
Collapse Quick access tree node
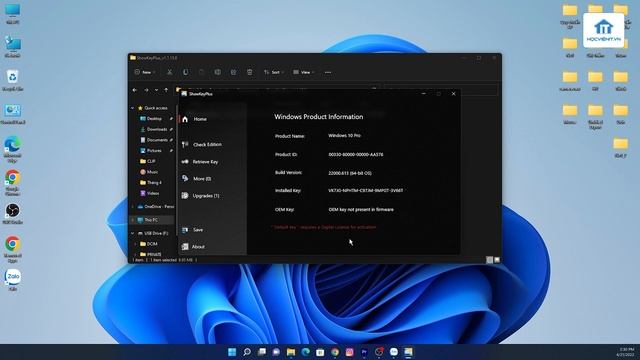pos(133,108)
